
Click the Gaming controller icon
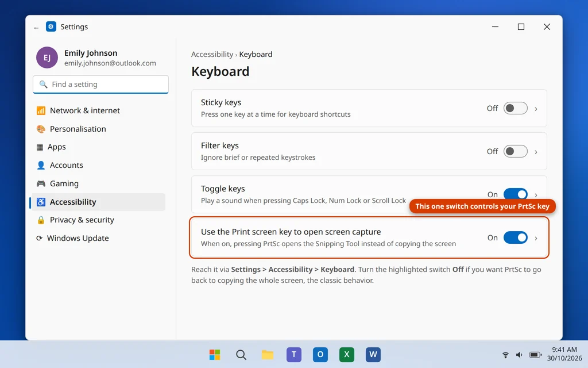click(x=41, y=183)
